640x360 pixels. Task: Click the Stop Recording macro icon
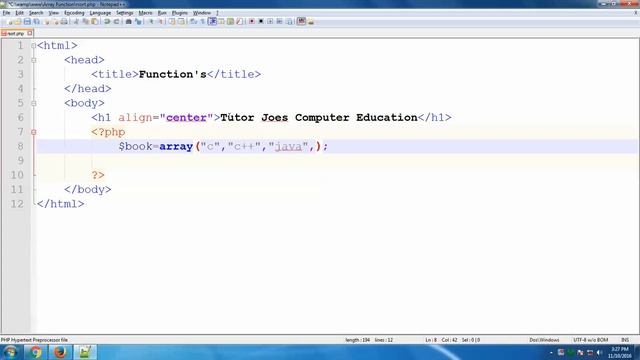point(261,21)
